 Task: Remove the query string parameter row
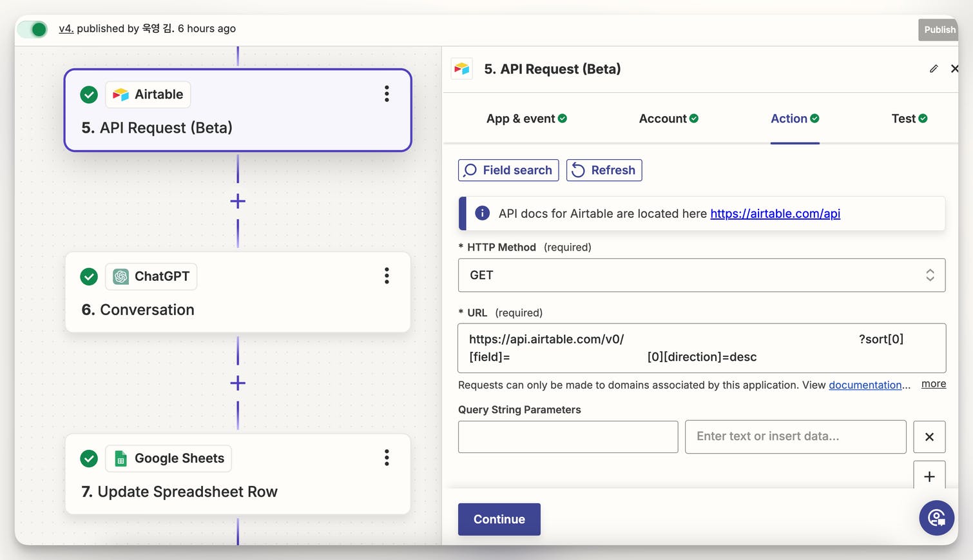[x=929, y=437]
